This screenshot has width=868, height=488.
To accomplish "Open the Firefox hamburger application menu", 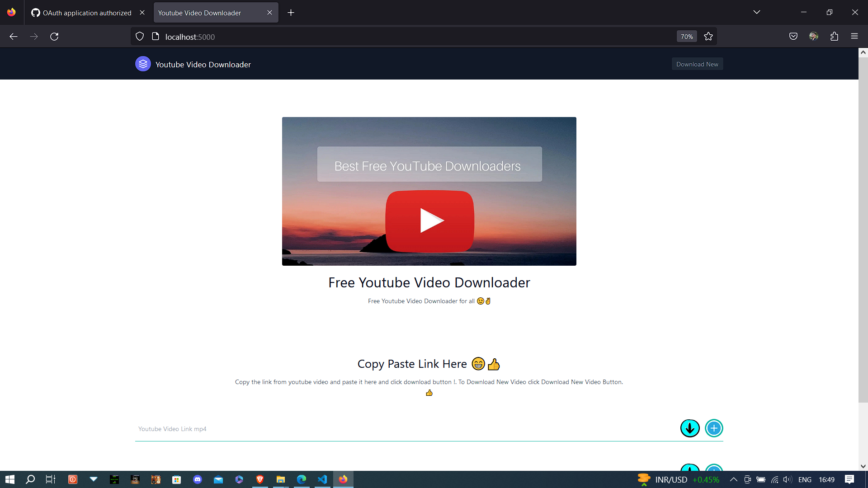I will (855, 36).
